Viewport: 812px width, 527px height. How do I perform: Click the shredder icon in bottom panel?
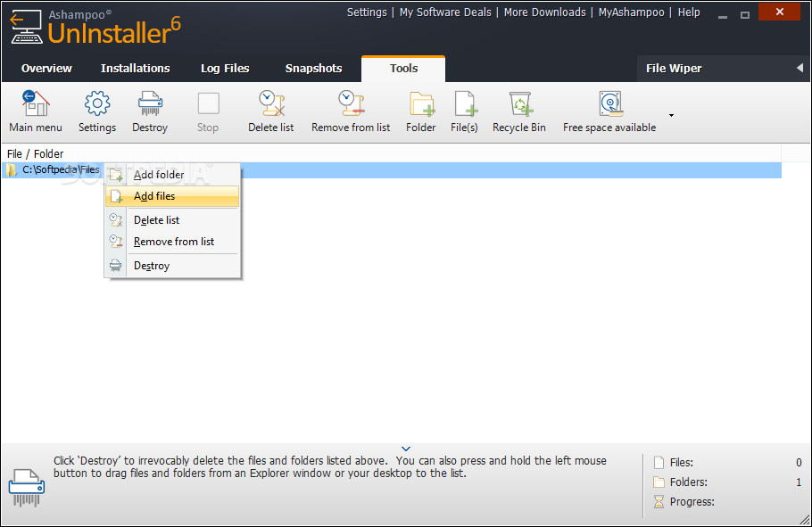[27, 487]
